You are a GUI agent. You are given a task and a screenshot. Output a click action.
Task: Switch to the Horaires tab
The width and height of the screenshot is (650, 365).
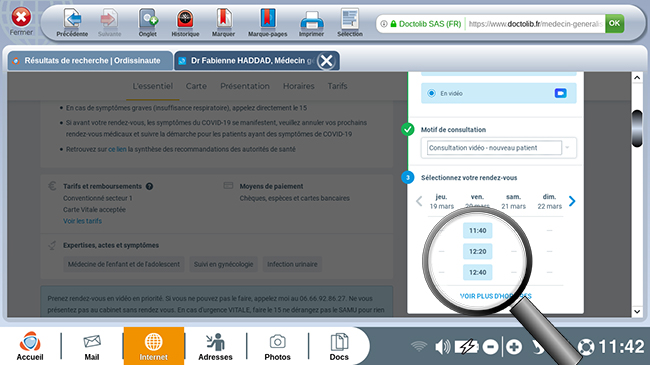298,86
